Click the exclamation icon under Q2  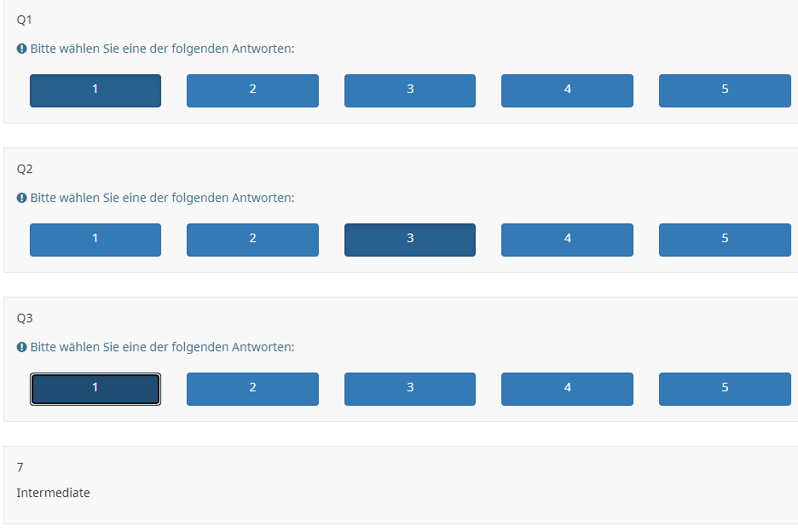coord(21,198)
